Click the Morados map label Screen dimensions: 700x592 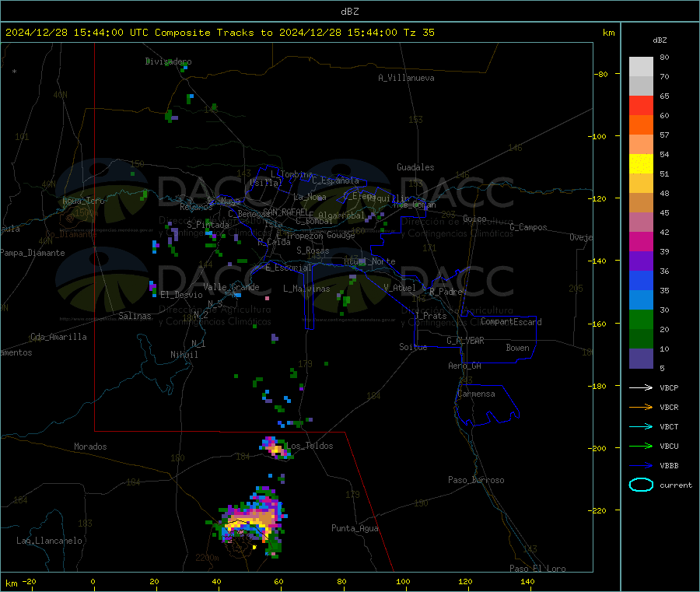(x=90, y=447)
